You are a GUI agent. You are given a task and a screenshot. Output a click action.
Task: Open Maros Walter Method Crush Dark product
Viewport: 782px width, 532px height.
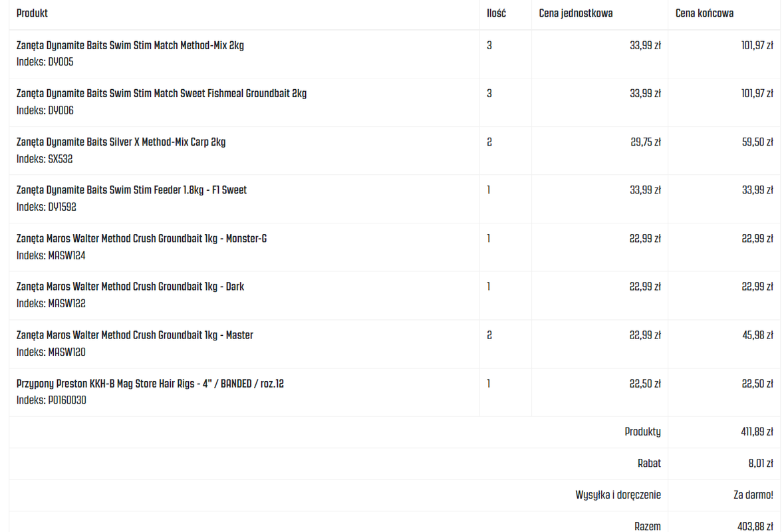coord(130,287)
